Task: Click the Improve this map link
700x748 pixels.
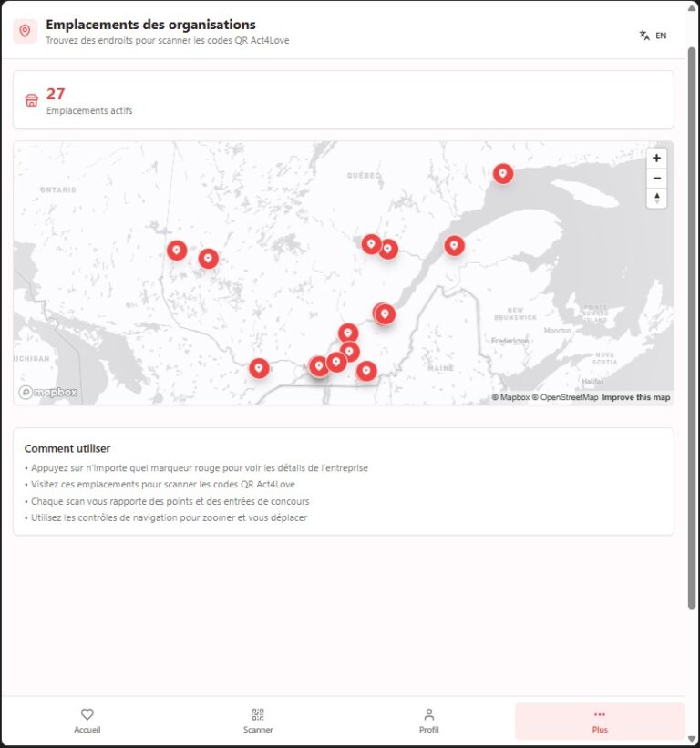Action: [635, 397]
